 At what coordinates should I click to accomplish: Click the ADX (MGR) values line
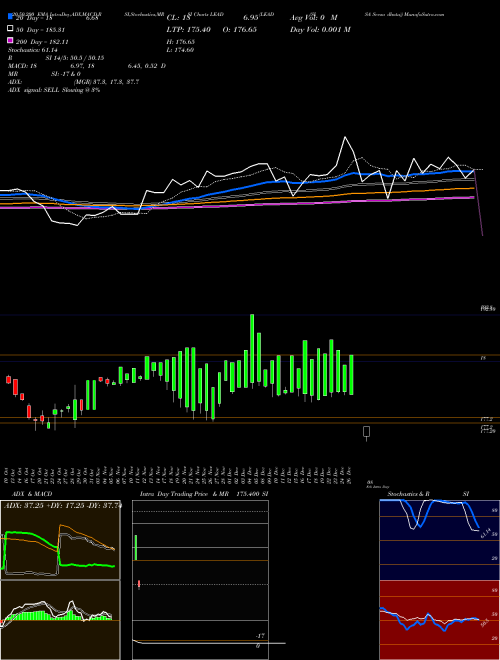(x=74, y=82)
